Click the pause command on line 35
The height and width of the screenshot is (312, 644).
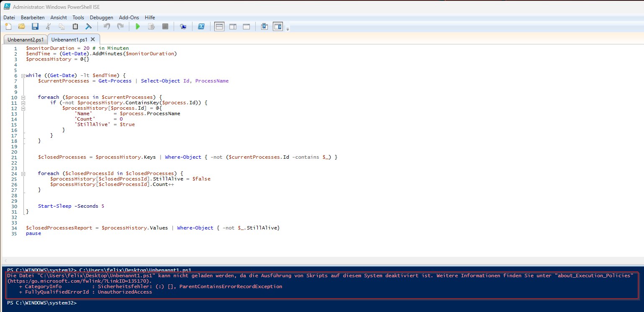33,233
